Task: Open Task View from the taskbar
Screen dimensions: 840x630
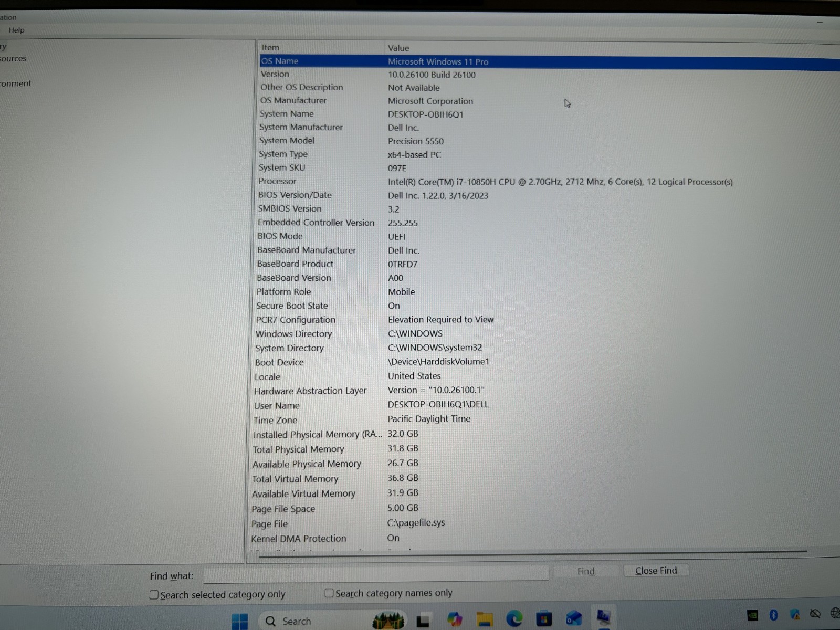Action: (x=423, y=621)
